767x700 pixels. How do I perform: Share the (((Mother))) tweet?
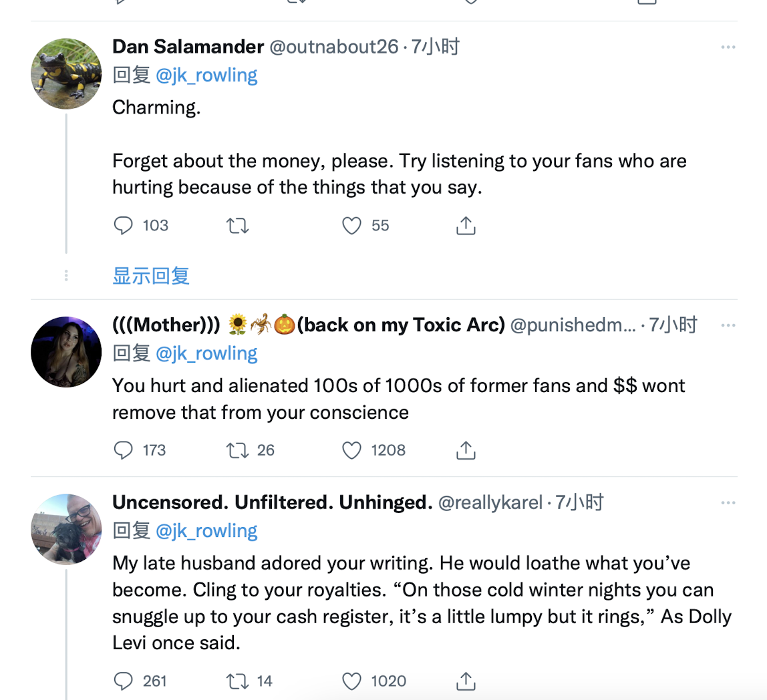click(x=465, y=450)
